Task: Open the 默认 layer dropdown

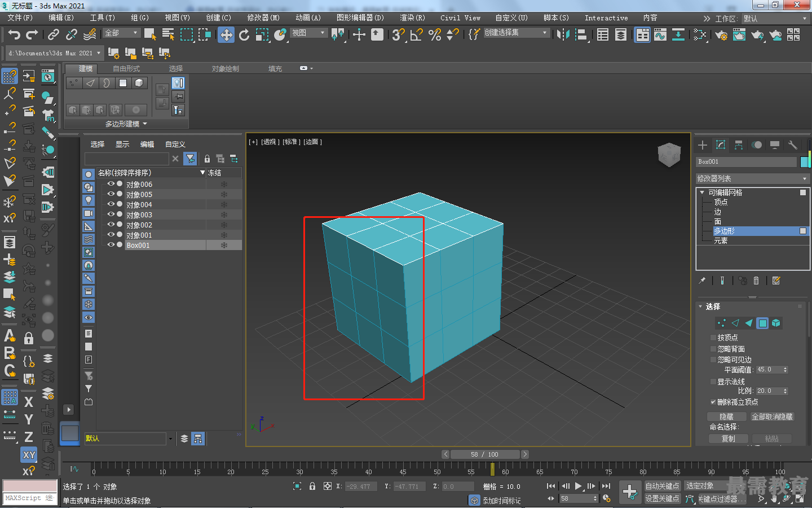Action: pyautogui.click(x=129, y=439)
